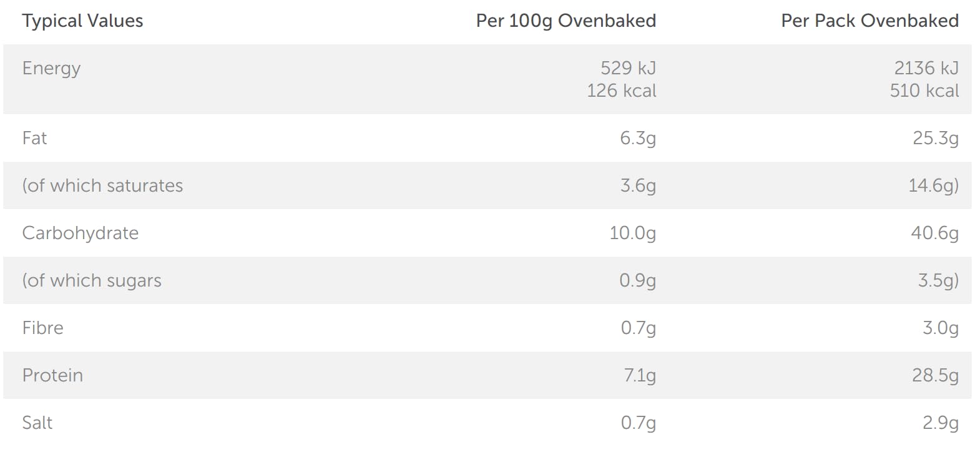Click the Per Pack Ovenbaked header
Screen dimensions: 980x452
coord(870,21)
